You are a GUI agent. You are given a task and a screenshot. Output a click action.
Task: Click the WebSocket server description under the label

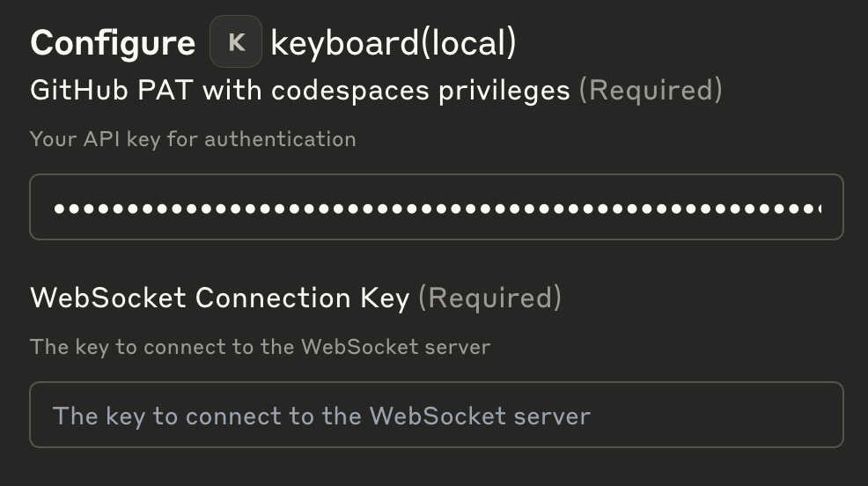(x=261, y=347)
